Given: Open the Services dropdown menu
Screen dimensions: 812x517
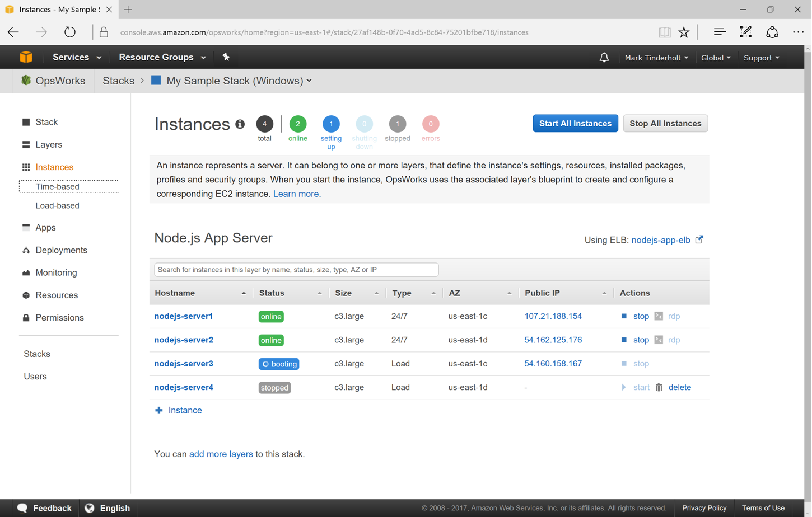Looking at the screenshot, I should (x=77, y=57).
